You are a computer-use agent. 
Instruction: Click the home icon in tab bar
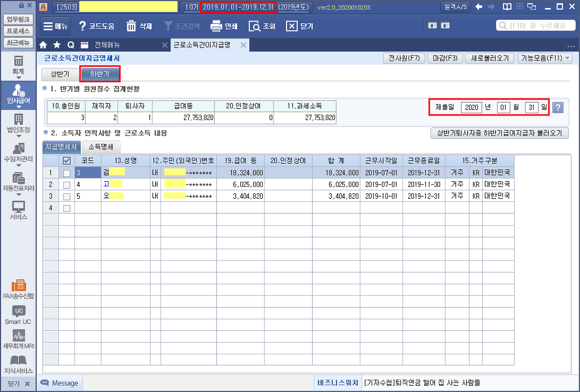coord(43,45)
